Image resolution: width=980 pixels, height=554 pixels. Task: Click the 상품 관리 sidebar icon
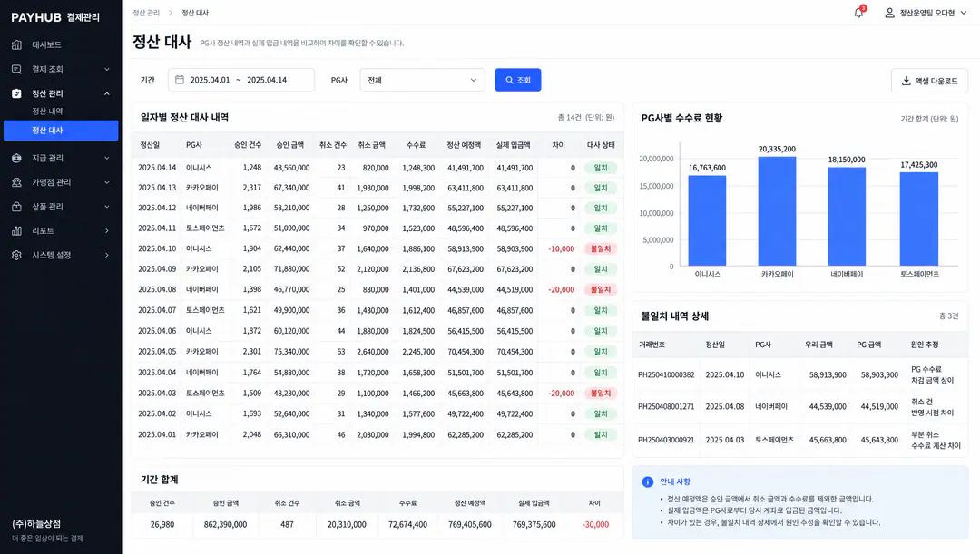pyautogui.click(x=17, y=207)
